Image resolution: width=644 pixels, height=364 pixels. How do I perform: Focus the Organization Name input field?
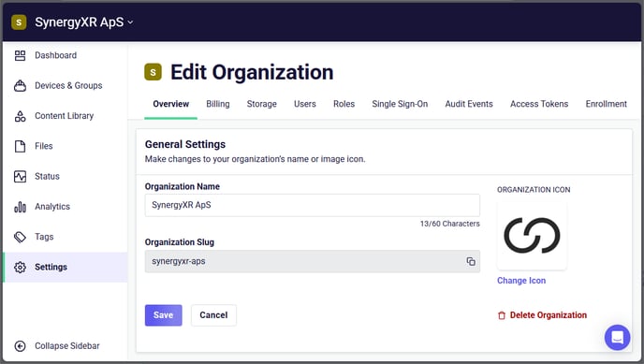pyautogui.click(x=312, y=205)
